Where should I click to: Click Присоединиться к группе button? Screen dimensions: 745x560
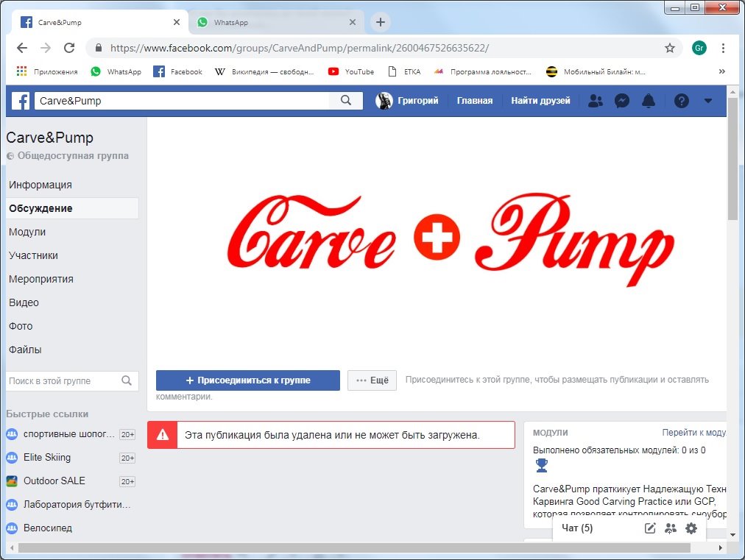247,380
